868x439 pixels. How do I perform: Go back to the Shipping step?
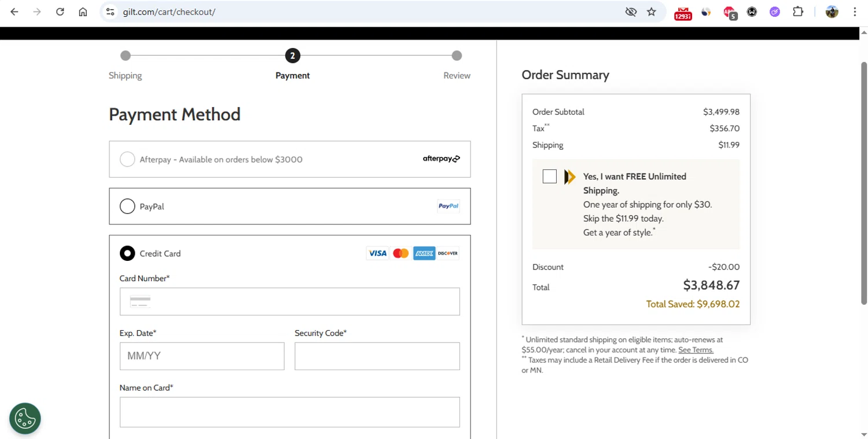pos(126,56)
